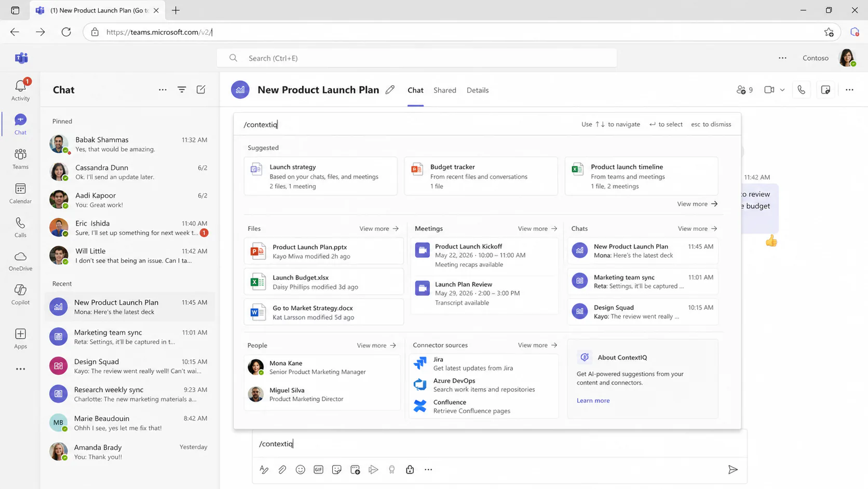Image resolution: width=868 pixels, height=489 pixels.
Task: View the 9 participants in chat
Action: tap(744, 90)
